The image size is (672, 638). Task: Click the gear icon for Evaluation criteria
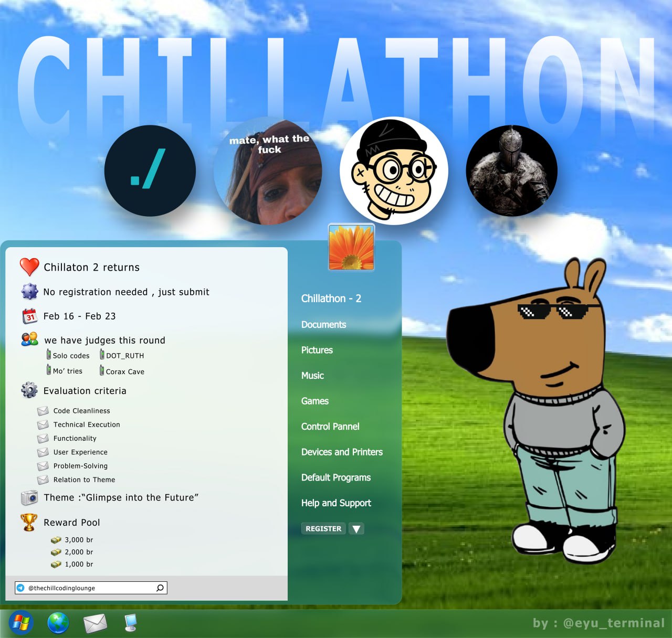point(29,390)
